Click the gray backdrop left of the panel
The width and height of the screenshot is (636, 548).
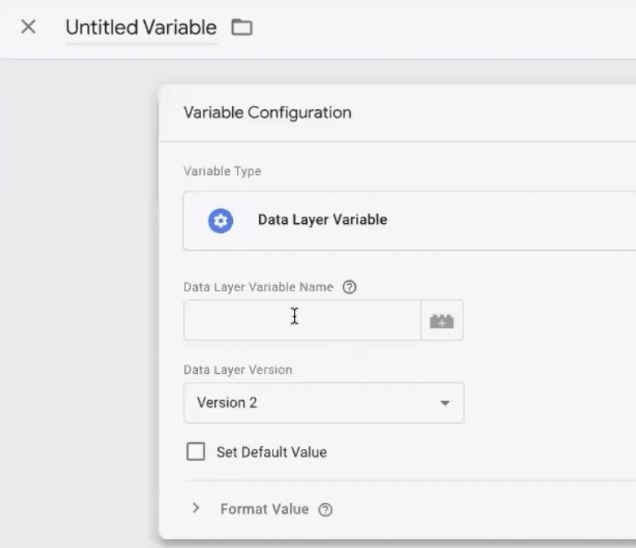pyautogui.click(x=78, y=300)
